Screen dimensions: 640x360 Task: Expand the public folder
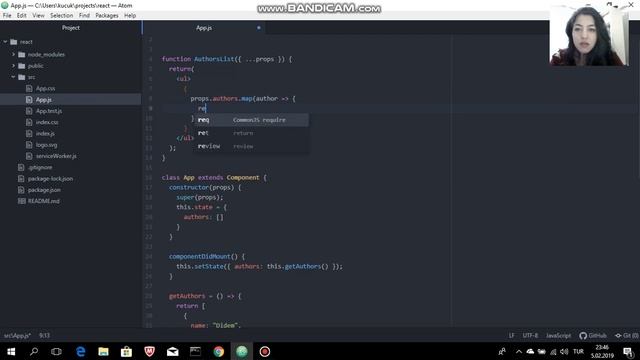(x=13, y=66)
